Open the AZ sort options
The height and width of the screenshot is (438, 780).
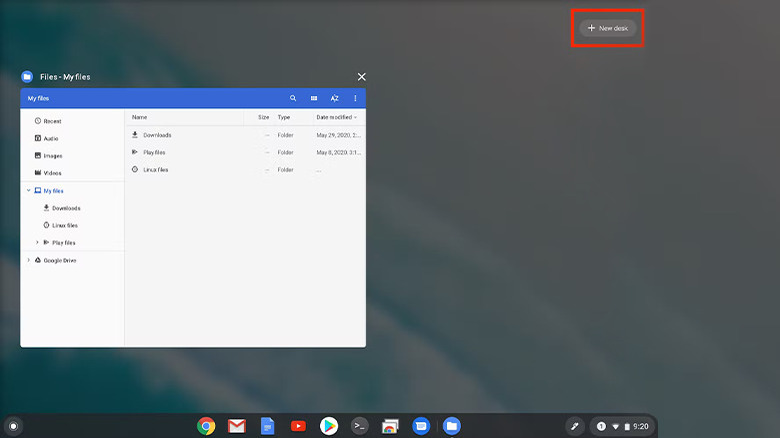(335, 98)
